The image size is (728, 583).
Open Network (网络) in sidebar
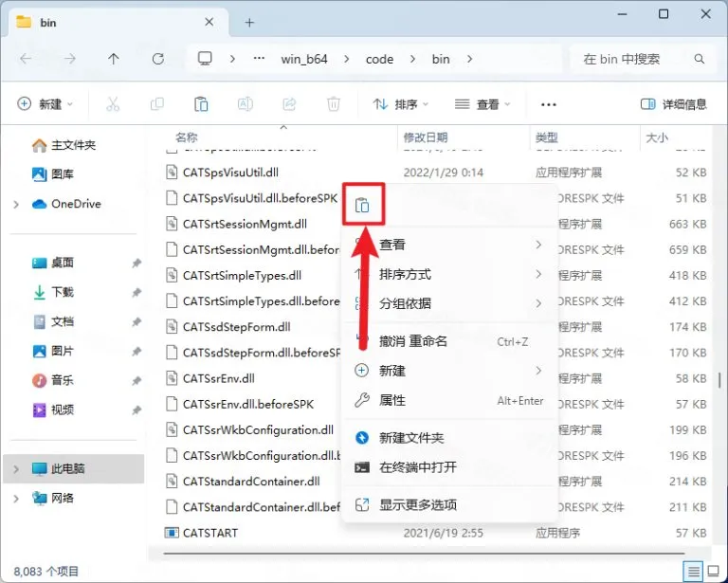click(x=53, y=498)
